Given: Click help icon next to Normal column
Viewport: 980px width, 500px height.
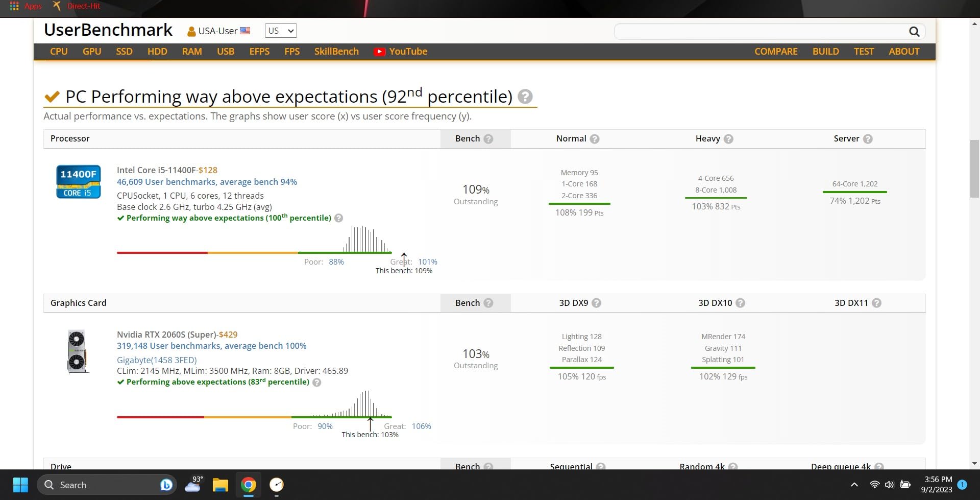Looking at the screenshot, I should click(x=595, y=139).
